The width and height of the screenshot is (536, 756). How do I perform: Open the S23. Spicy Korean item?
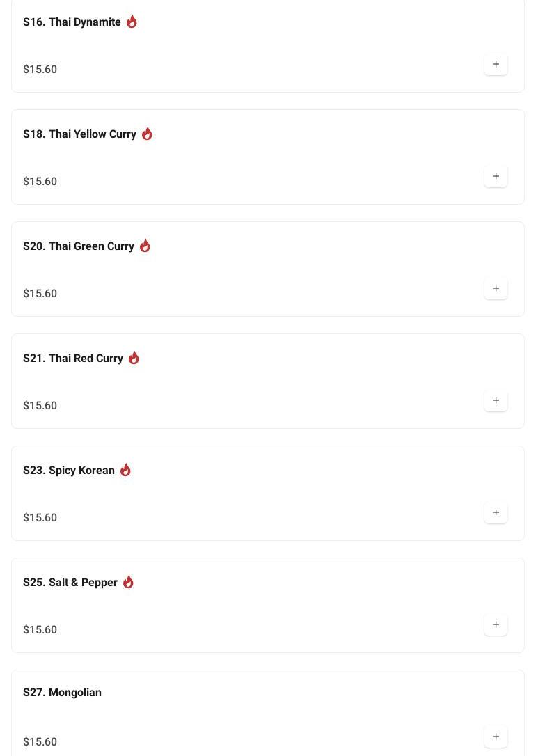point(69,471)
